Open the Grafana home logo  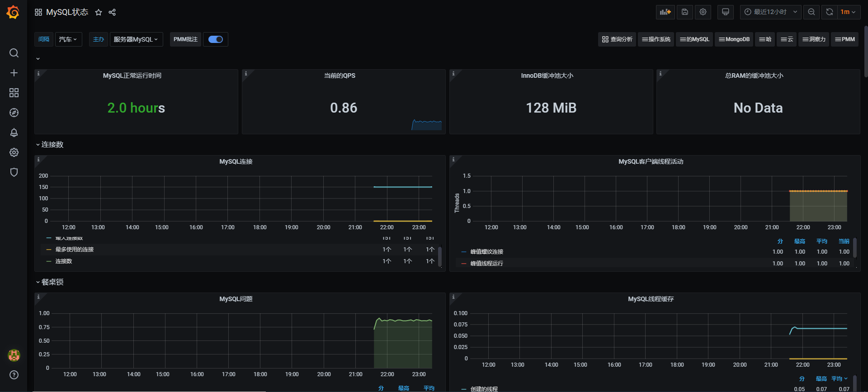pyautogui.click(x=13, y=12)
